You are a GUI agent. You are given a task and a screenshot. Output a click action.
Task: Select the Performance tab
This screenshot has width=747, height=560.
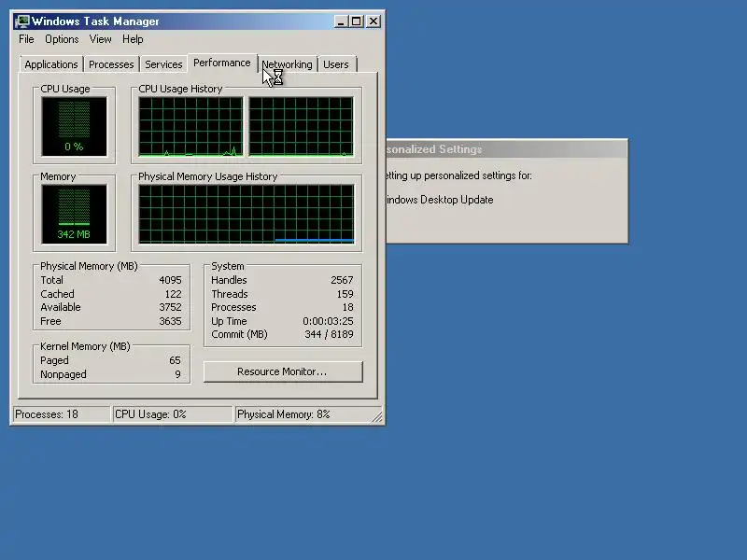tap(221, 63)
